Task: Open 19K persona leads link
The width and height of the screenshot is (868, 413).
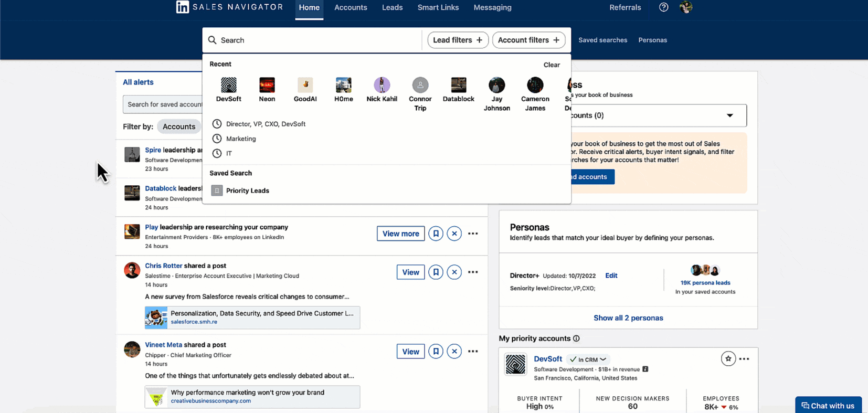Action: pyautogui.click(x=705, y=282)
